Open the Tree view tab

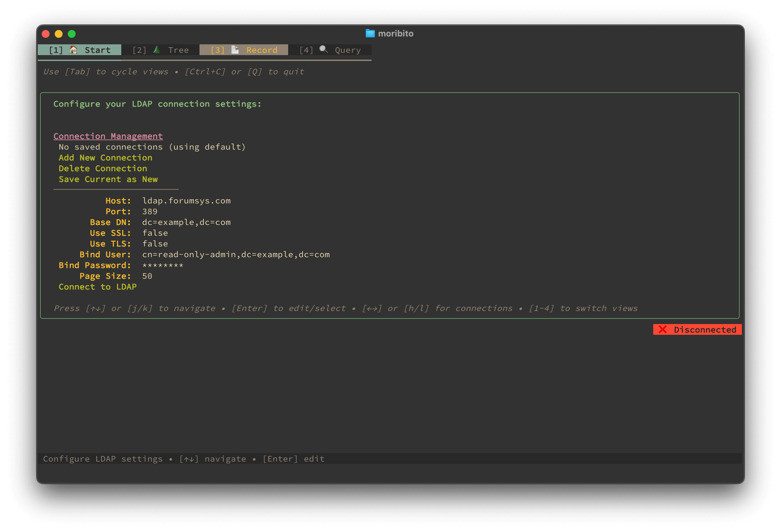[x=160, y=50]
